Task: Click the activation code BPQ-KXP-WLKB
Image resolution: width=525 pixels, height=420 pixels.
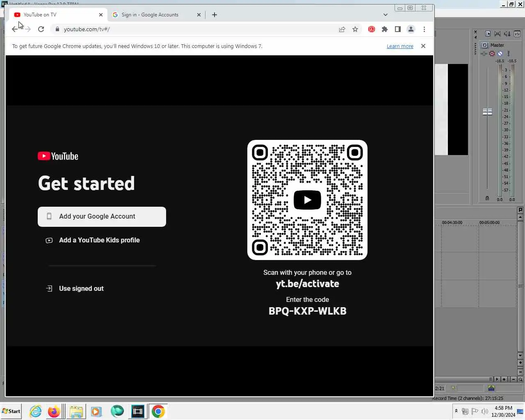Action: pos(308,311)
